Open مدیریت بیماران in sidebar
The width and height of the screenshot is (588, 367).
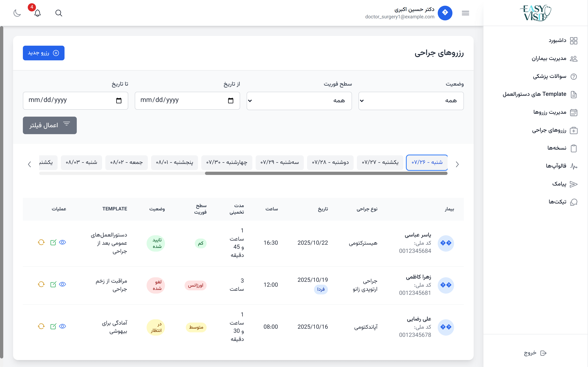[549, 59]
